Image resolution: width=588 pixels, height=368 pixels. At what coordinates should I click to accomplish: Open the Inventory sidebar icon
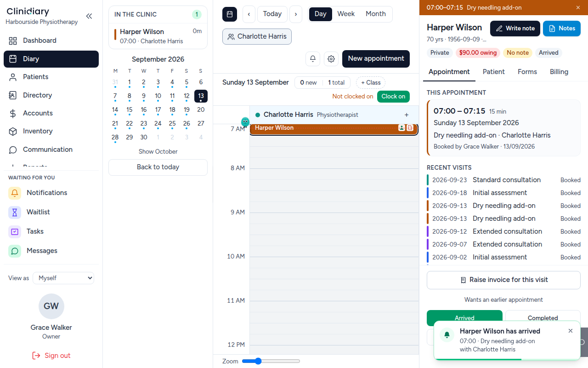(x=13, y=132)
